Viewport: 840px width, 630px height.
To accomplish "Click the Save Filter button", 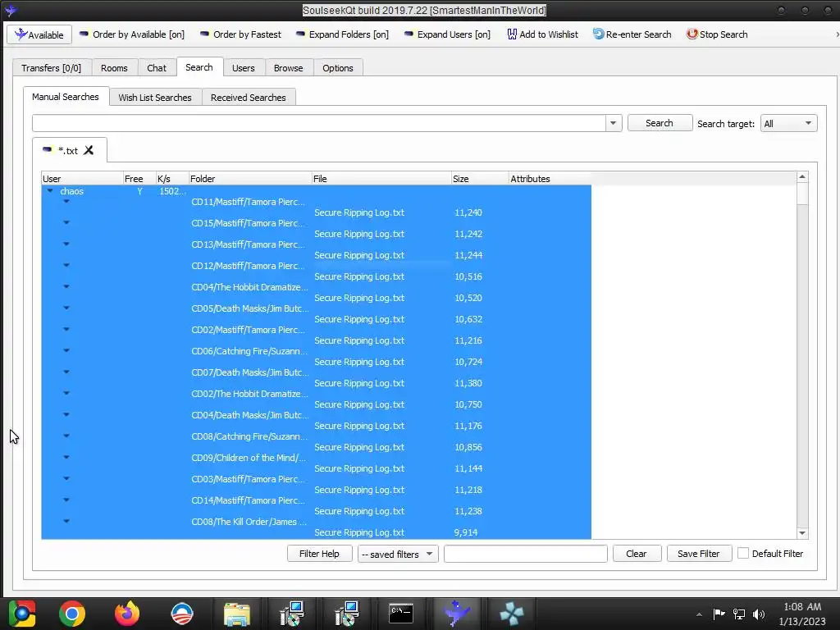I will click(699, 554).
